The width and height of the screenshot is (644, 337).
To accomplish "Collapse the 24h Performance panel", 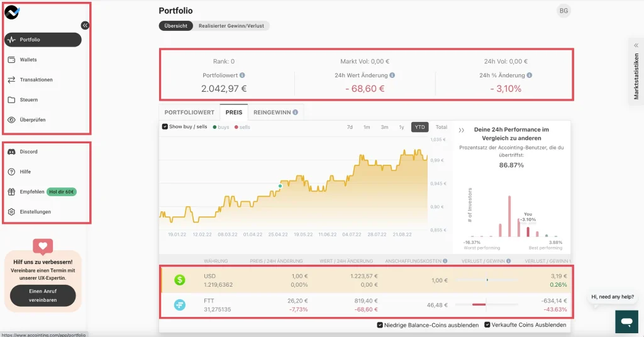I will (x=461, y=130).
